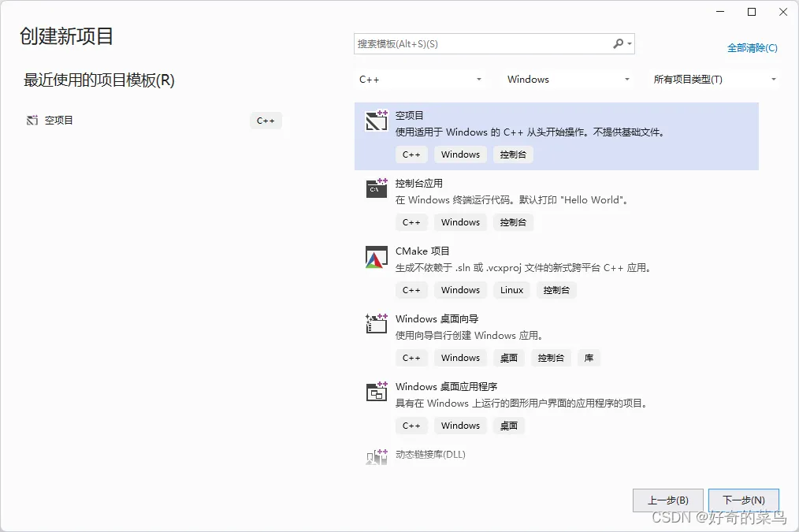
Task: Click the 空项目 description about 不提供基础文件
Action: (x=530, y=132)
